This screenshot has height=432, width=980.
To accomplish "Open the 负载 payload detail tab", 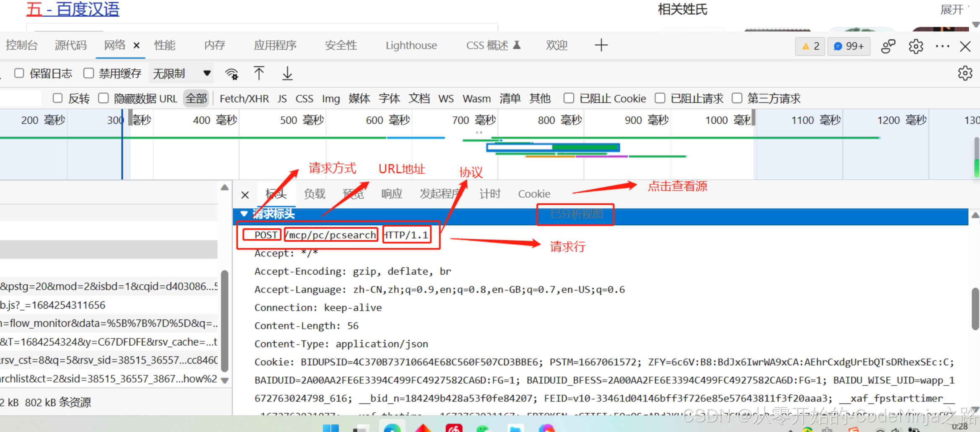I will click(x=315, y=194).
